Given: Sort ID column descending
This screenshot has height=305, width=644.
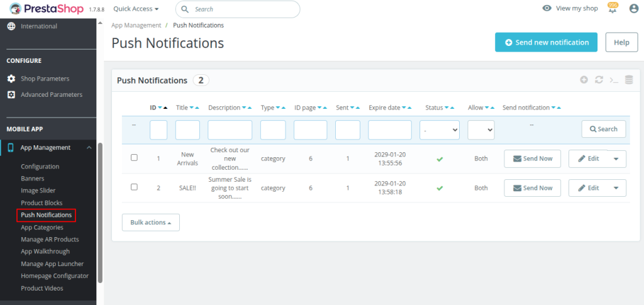Looking at the screenshot, I should click(160, 108).
